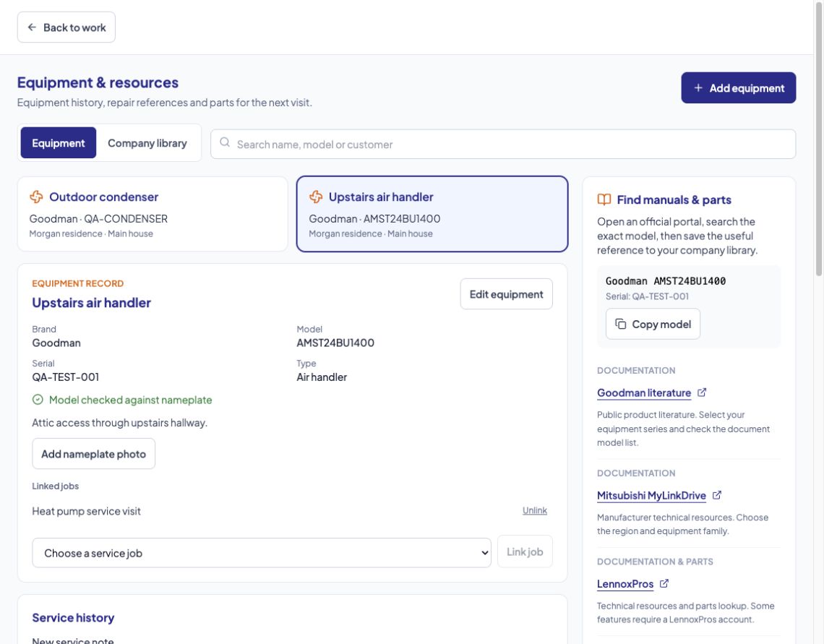Click the Equipment & resources page heading

(x=98, y=82)
